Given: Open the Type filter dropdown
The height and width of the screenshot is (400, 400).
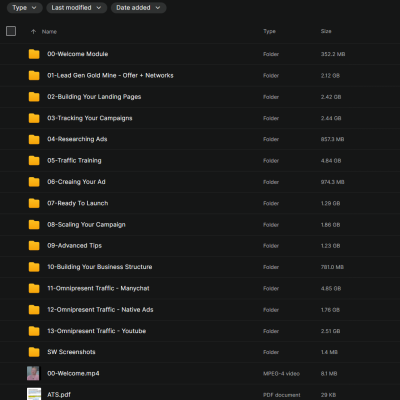Looking at the screenshot, I should [24, 8].
